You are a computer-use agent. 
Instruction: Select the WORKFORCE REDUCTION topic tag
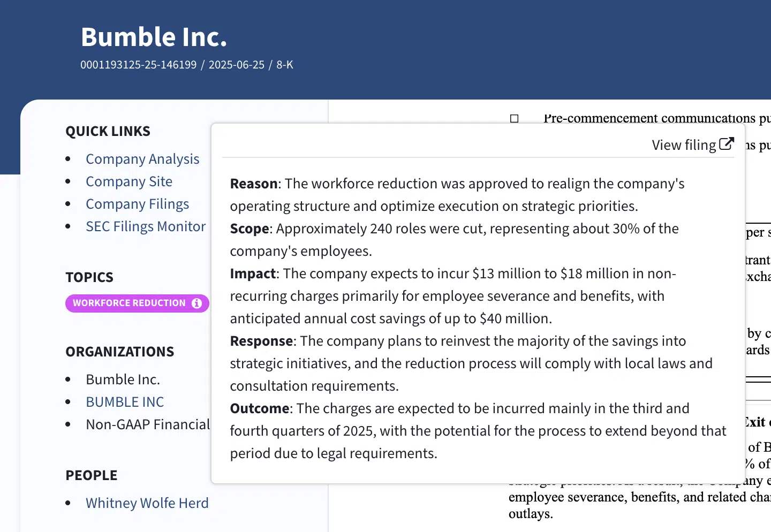coord(129,303)
